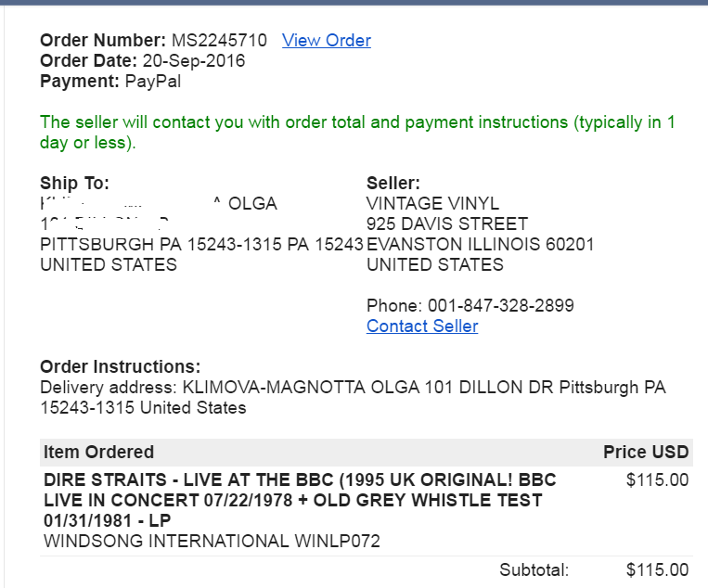708x588 pixels.
Task: Click the EVANSTON ILLINOIS 60201 line
Action: pyautogui.click(x=481, y=245)
